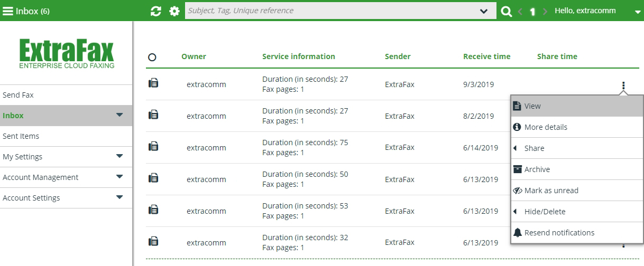This screenshot has width=644, height=266.
Task: Select More details in the context menu
Action: coord(577,127)
